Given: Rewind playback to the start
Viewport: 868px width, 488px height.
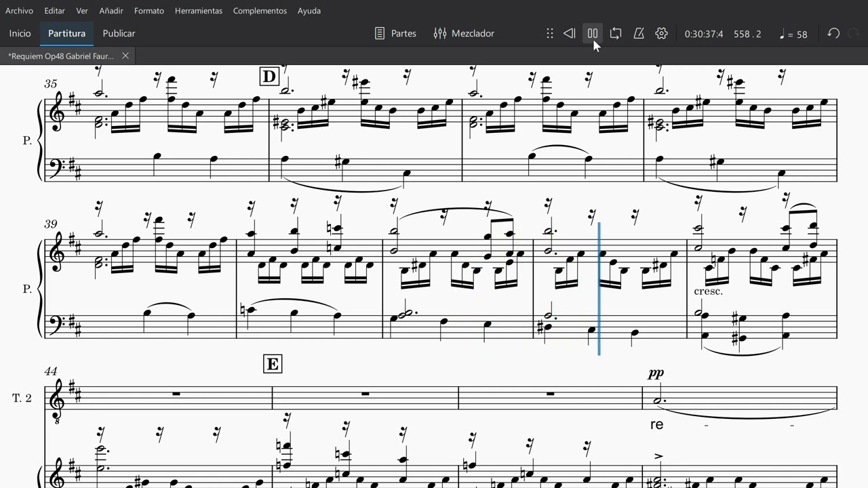Looking at the screenshot, I should (x=570, y=33).
